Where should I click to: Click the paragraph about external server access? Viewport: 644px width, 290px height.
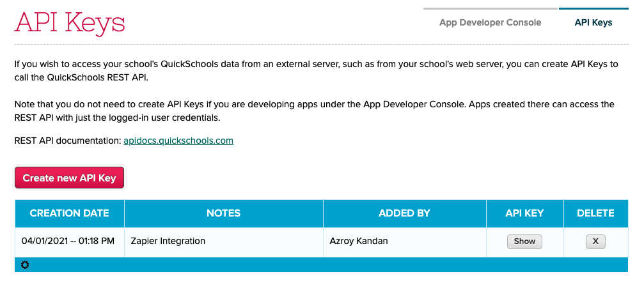[x=317, y=71]
